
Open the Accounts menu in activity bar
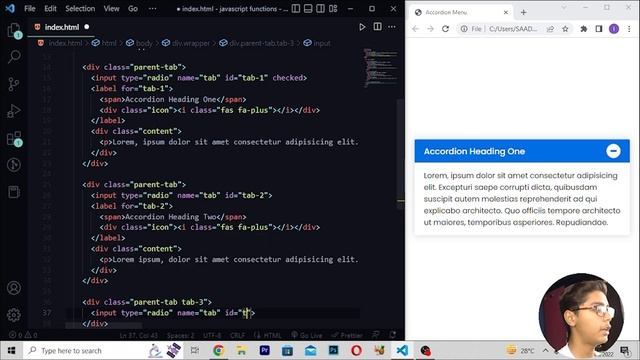coord(14,288)
